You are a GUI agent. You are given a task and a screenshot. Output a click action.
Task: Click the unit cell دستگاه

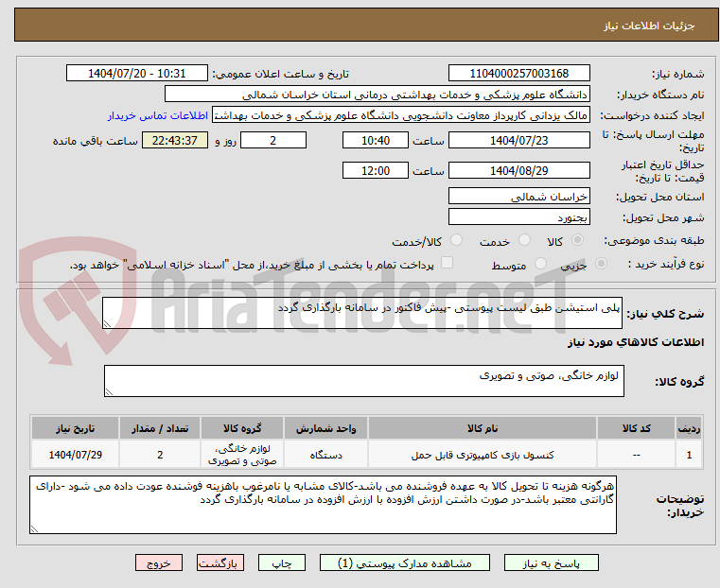325,455
